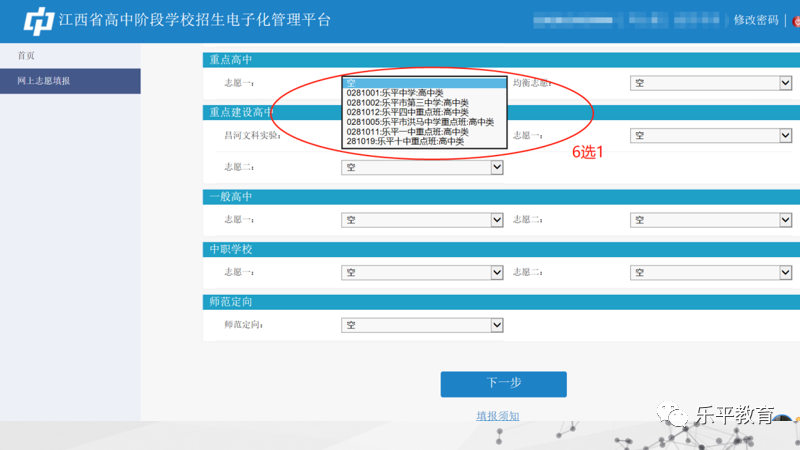Expand the 均衡志愿 dropdown

710,84
